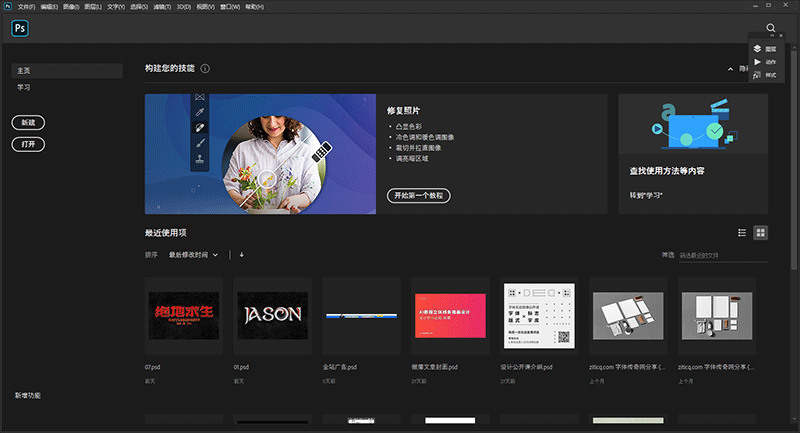Image resolution: width=800 pixels, height=433 pixels.
Task: Open the 图层(L) menu
Action: coord(93,7)
